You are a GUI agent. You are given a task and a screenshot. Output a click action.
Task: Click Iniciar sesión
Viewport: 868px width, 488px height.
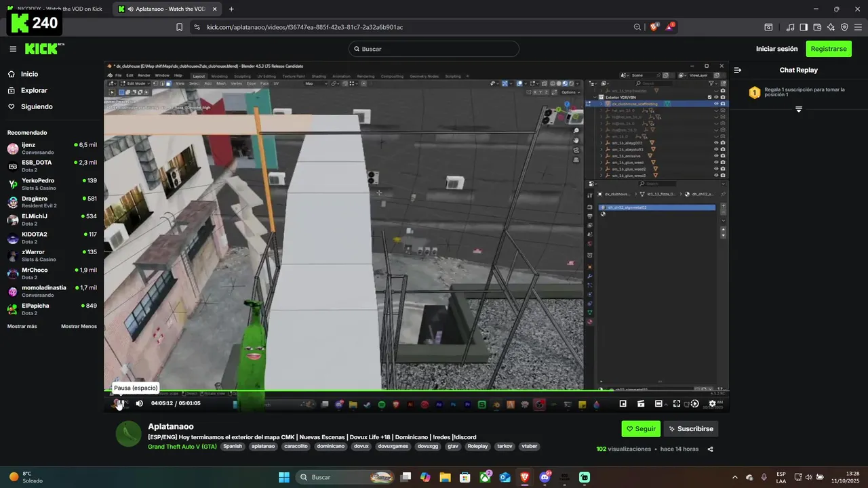click(777, 49)
